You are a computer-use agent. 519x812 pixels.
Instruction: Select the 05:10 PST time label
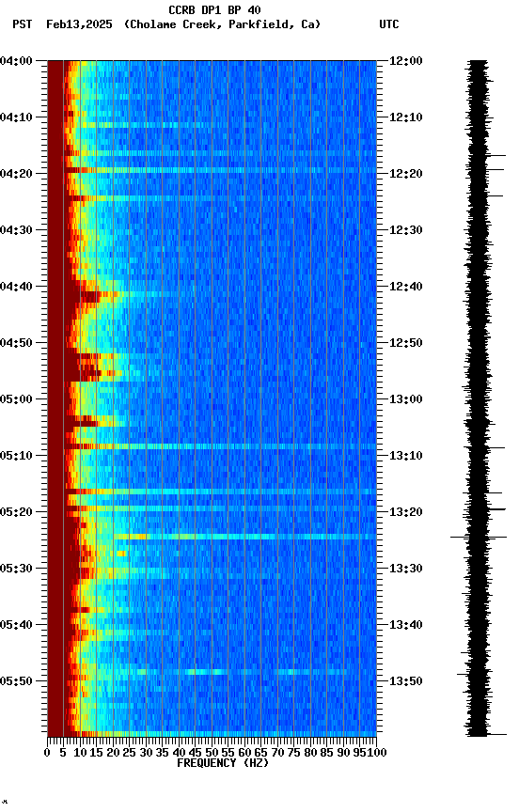(x=16, y=456)
